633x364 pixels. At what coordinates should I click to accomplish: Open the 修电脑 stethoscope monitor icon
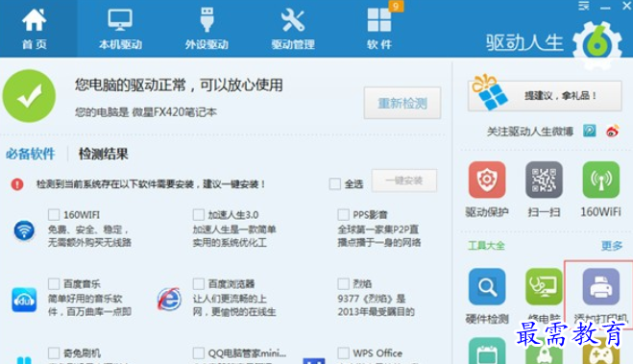(x=545, y=286)
